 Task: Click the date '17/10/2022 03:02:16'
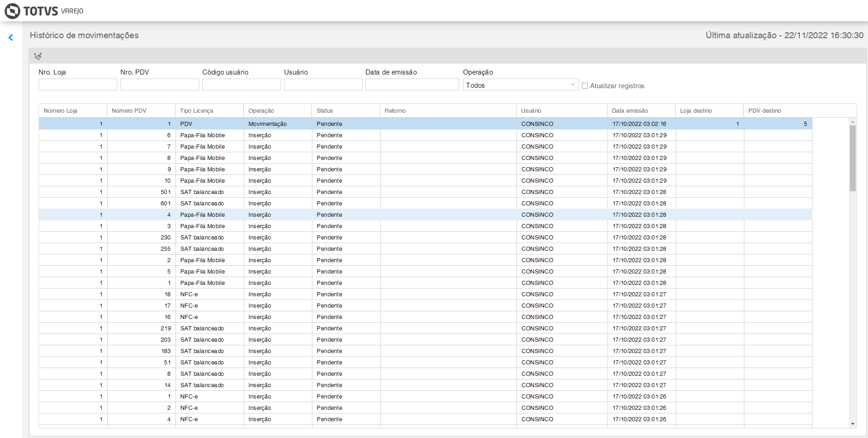tap(639, 124)
